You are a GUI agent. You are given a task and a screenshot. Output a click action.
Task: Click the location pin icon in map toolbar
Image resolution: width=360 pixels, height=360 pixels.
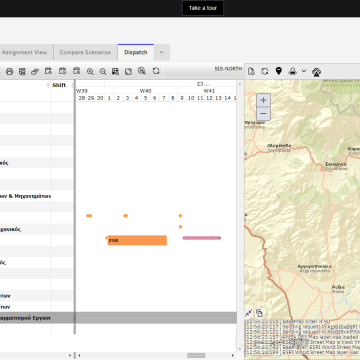[279, 71]
